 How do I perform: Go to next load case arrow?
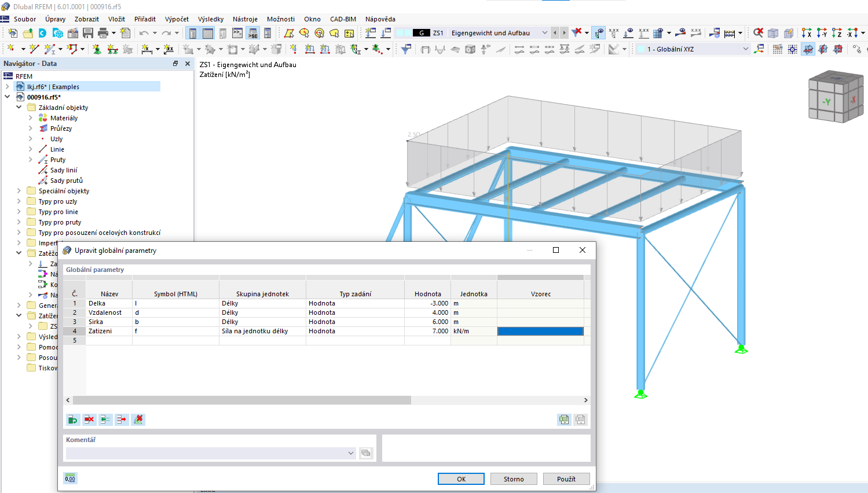click(564, 33)
